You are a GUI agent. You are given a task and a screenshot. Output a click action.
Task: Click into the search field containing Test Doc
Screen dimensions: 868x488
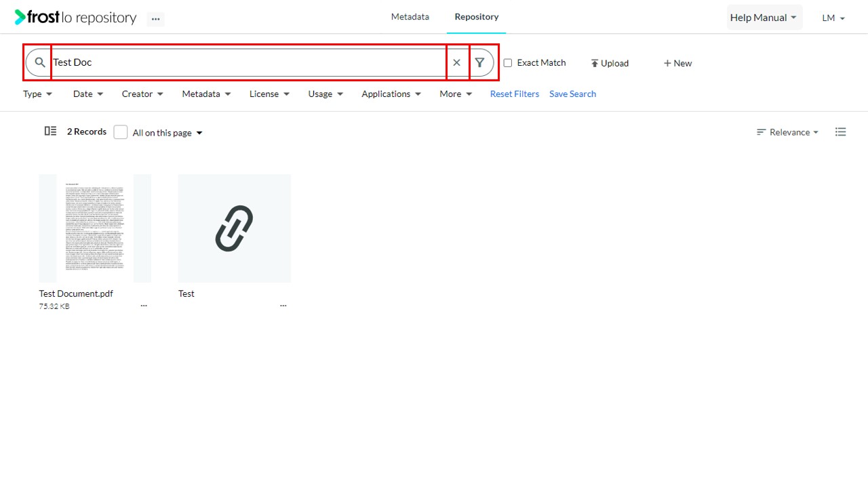click(x=248, y=62)
